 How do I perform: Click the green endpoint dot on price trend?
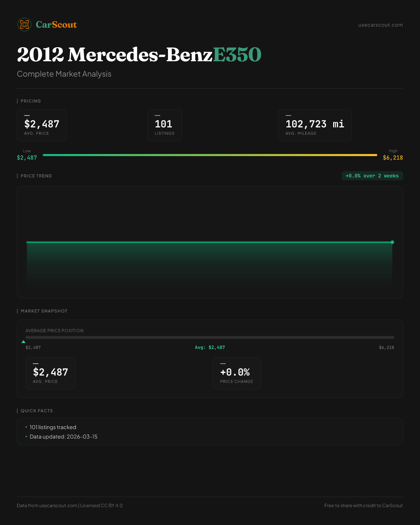pos(392,242)
